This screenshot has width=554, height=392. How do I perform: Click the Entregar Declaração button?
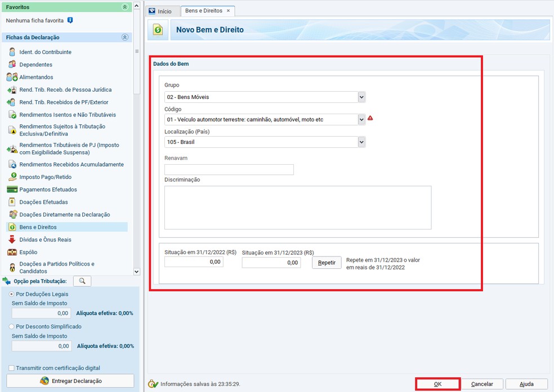point(70,381)
